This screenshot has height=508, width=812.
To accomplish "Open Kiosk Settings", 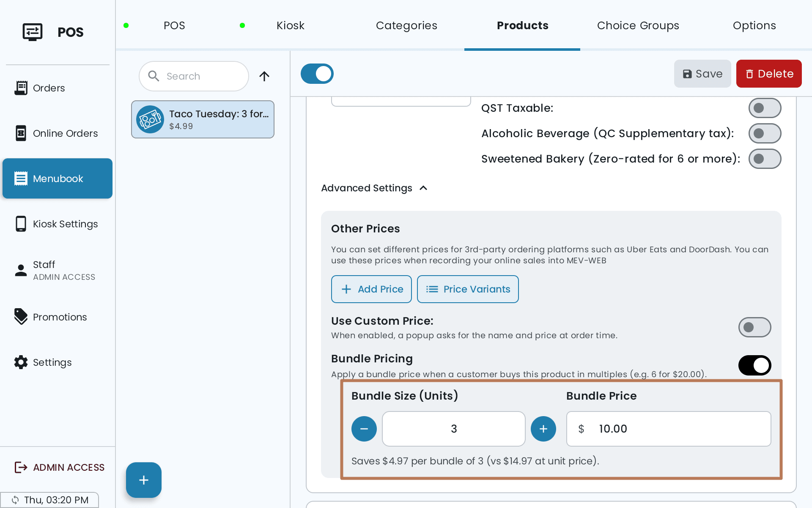I will (58, 224).
